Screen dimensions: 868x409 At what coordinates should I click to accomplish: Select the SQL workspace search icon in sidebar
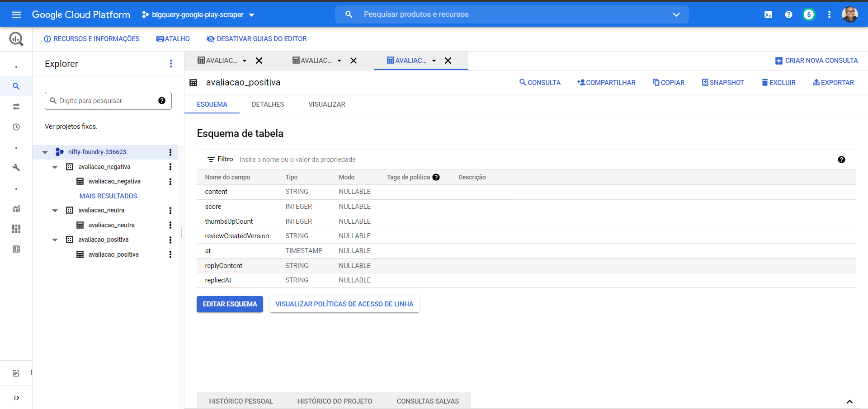coord(16,86)
